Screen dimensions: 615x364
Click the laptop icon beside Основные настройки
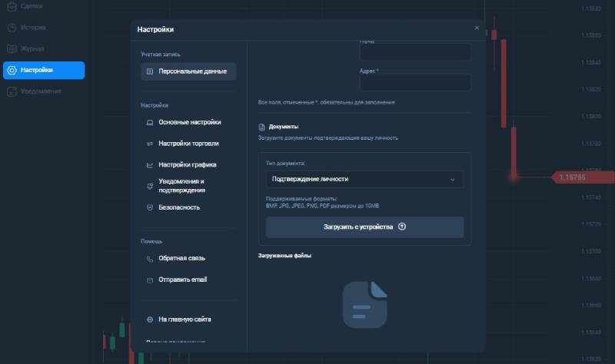click(149, 122)
